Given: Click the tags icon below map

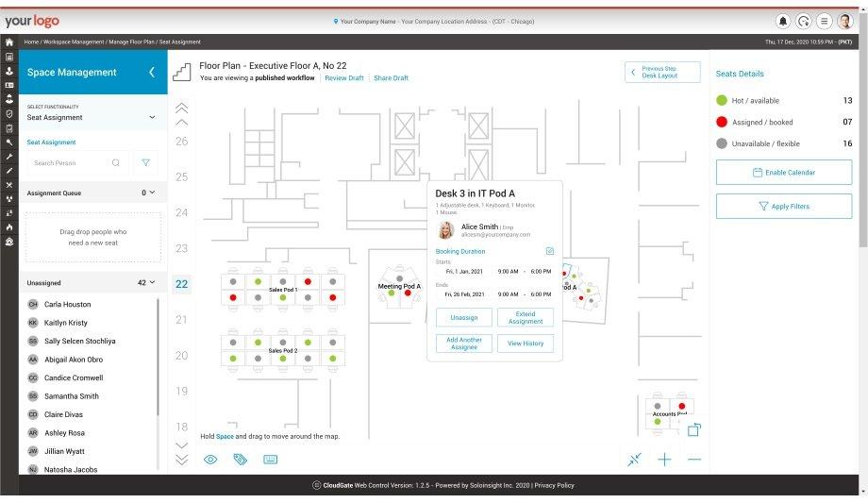Looking at the screenshot, I should click(x=241, y=460).
